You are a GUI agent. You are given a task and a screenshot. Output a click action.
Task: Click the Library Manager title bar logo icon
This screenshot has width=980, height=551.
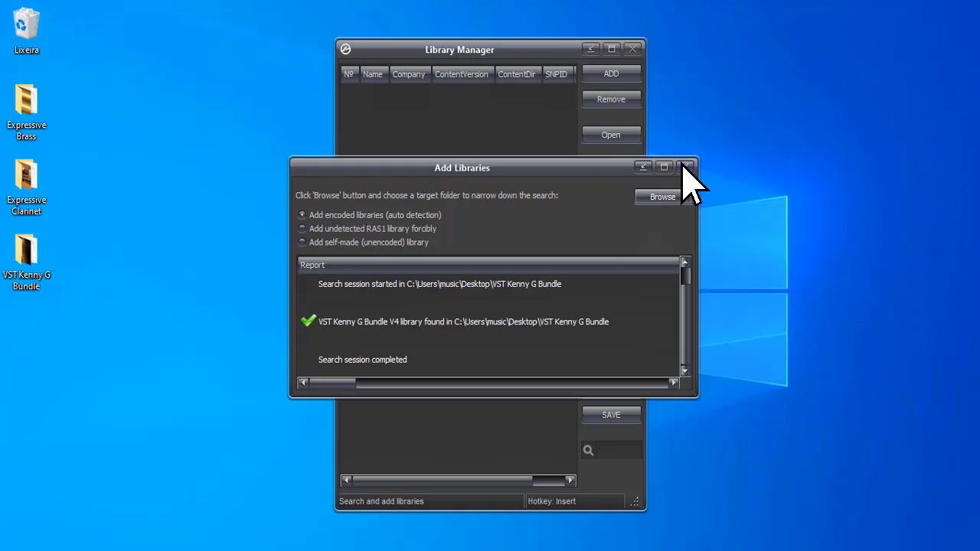pos(345,49)
